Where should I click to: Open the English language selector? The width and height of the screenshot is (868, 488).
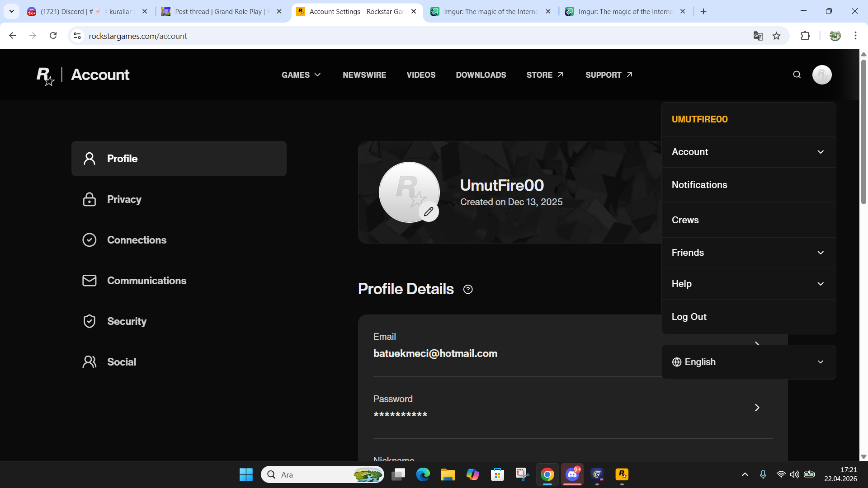pyautogui.click(x=749, y=362)
